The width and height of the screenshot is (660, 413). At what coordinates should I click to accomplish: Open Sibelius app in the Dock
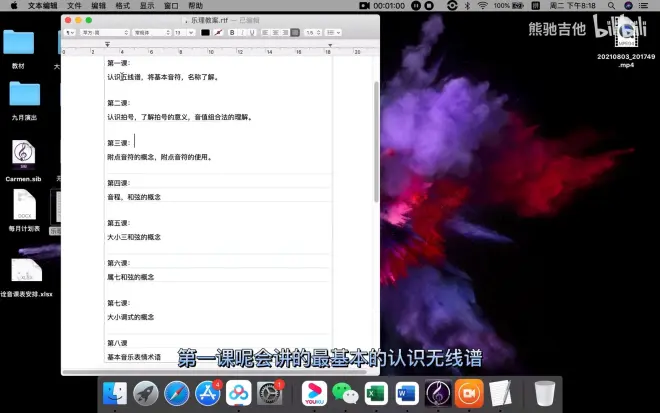pos(437,393)
